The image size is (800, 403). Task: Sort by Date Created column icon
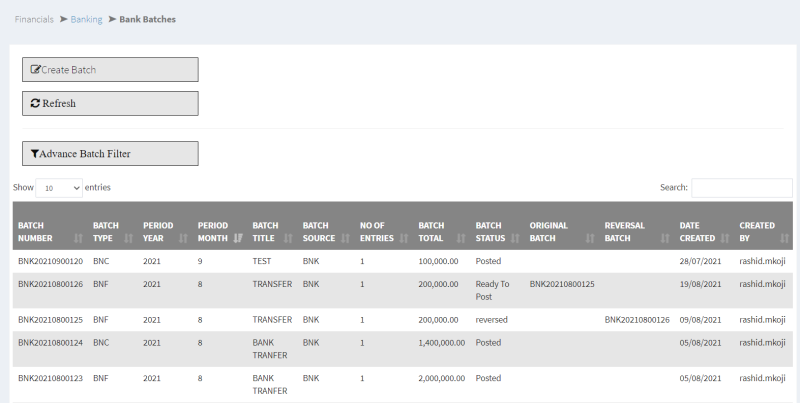point(725,238)
